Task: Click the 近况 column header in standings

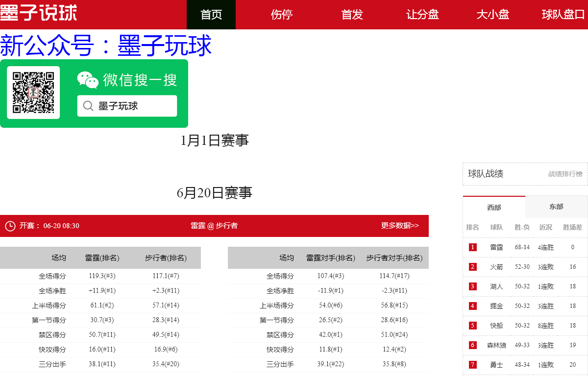Action: [x=545, y=227]
